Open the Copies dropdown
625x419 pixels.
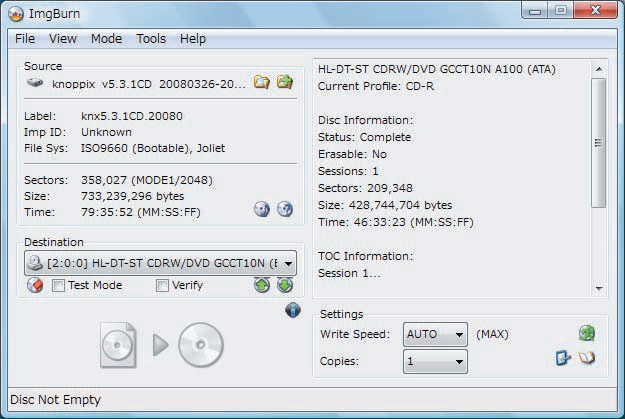435,361
